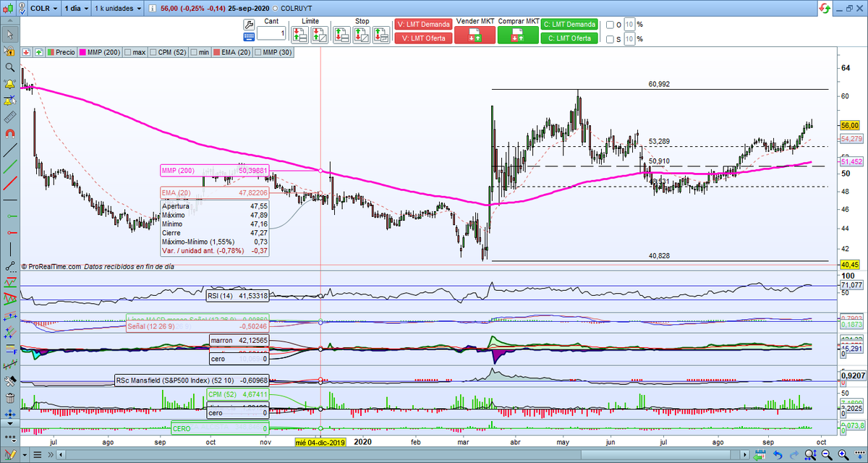Toggle the drawing lock icon
The height and width of the screenshot is (463, 868).
(x=9, y=51)
